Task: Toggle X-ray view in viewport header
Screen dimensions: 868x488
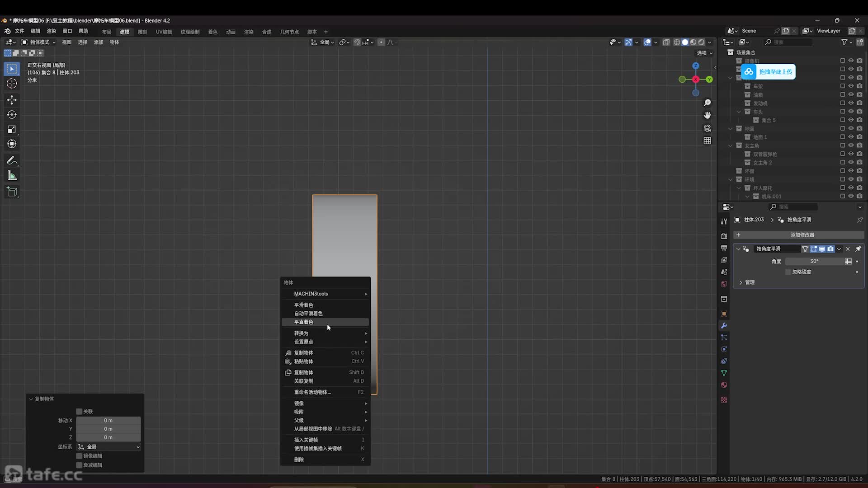Action: [666, 42]
